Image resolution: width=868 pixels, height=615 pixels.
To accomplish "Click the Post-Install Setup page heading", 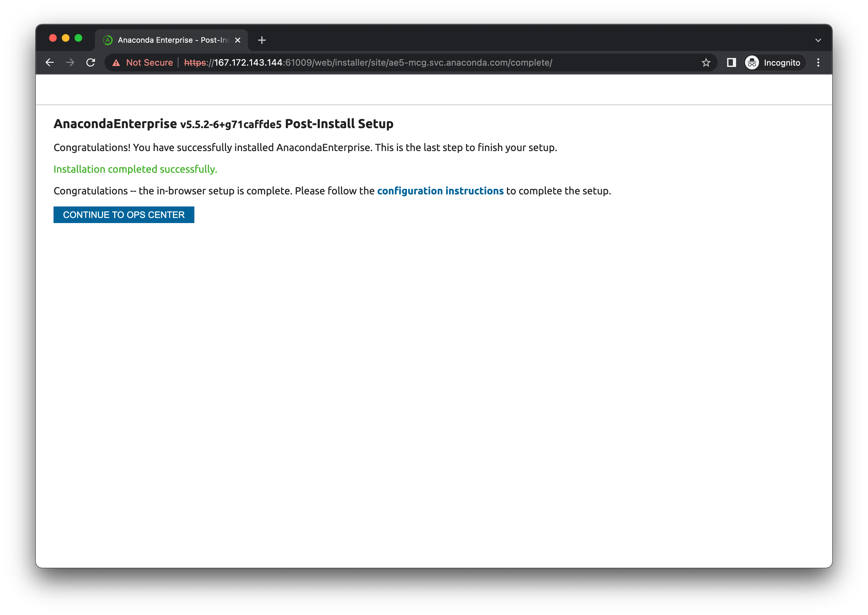I will (x=223, y=124).
